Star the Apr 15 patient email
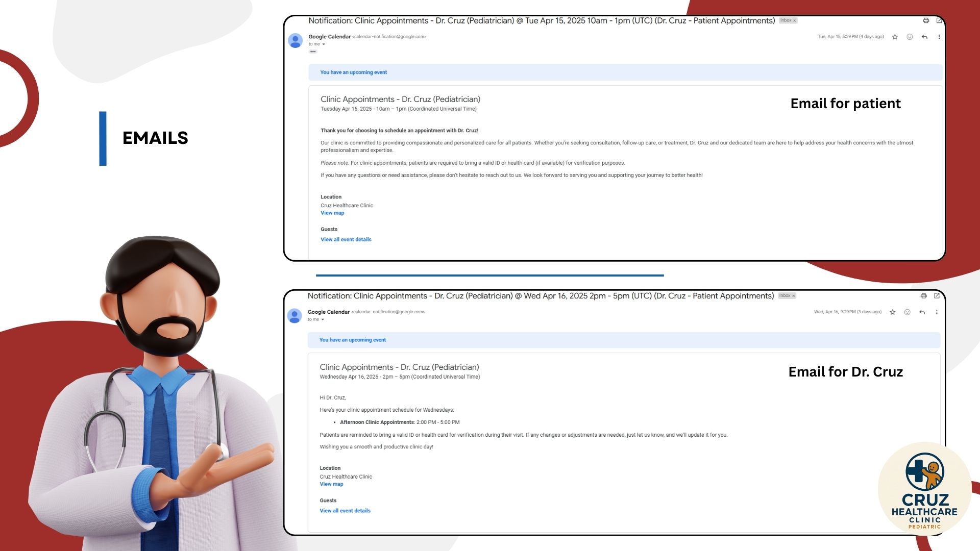This screenshot has width=980, height=551. click(x=895, y=37)
